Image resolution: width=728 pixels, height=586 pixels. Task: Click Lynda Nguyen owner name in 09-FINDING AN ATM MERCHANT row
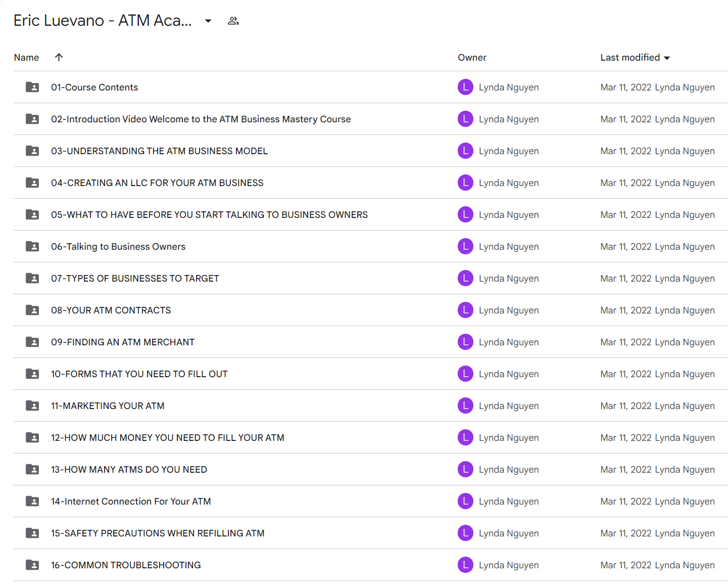coord(509,342)
